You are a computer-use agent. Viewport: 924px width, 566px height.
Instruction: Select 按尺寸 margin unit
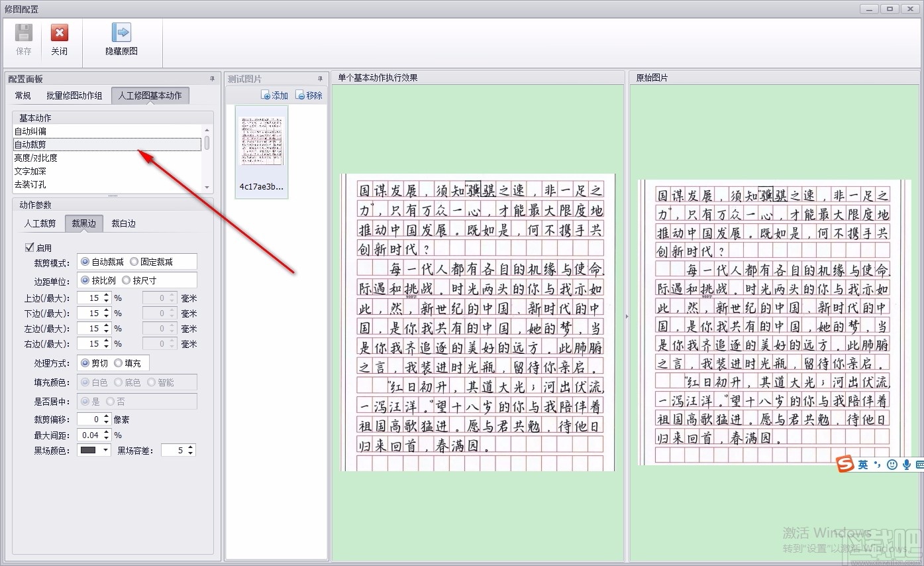point(140,280)
